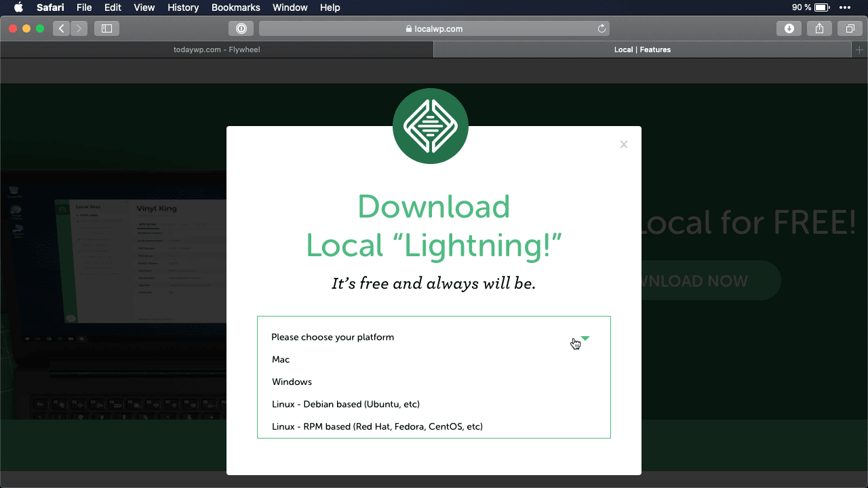
Task: Close the download dialog with the X
Action: (x=624, y=144)
